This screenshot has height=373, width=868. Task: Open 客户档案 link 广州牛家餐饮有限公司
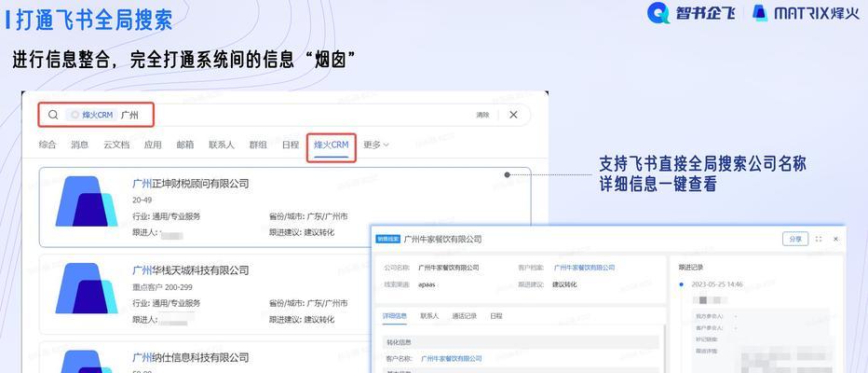point(584,268)
